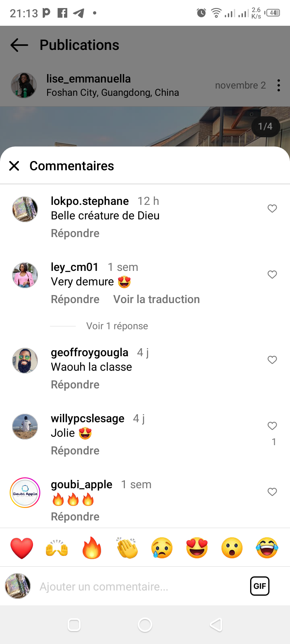This screenshot has height=644, width=290.
Task: Insert the fire emoji reaction
Action: [92, 548]
